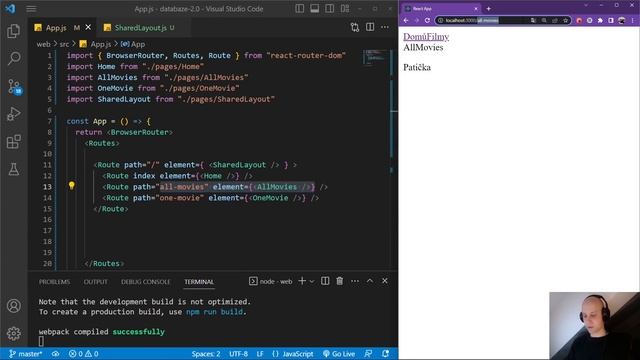This screenshot has width=640, height=360.
Task: Close the App.js editor tab
Action: [88, 27]
